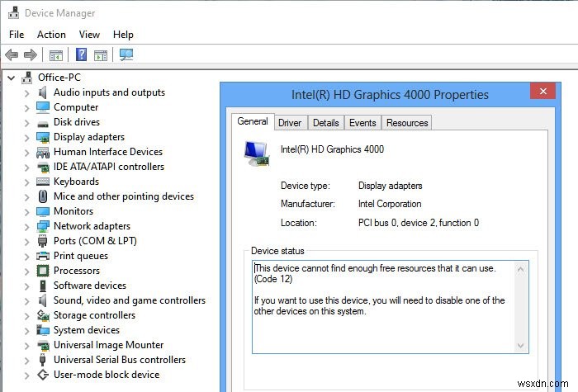Click the Intel HD Graphics 4000 device icon
Screen dimensions: 578x392
coord(257,154)
